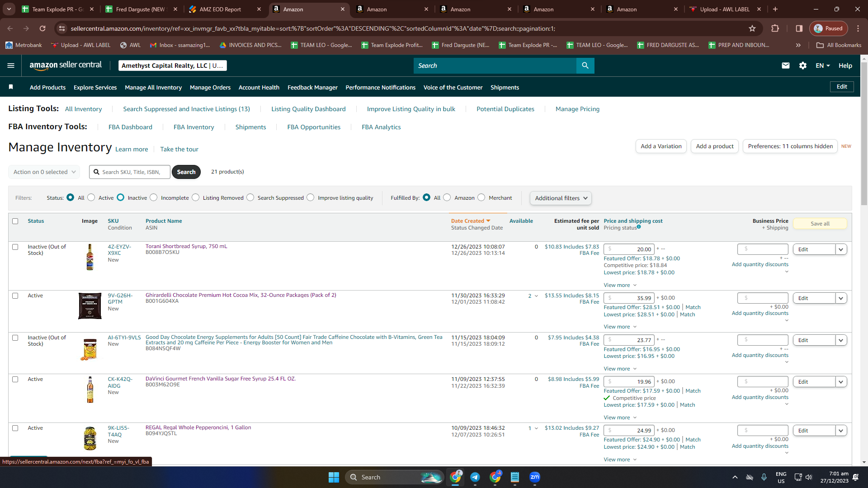Viewport: 868px width, 488px height.
Task: Open Zoom from the taskbar
Action: [535, 477]
